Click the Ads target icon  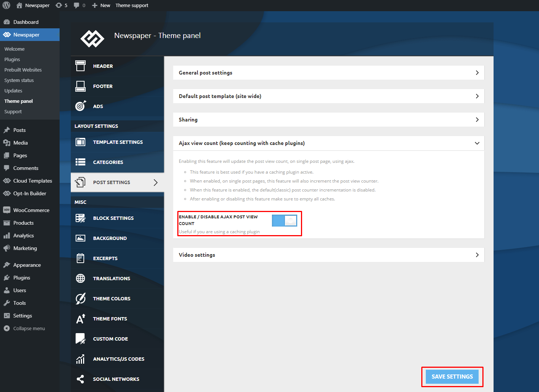coord(80,106)
